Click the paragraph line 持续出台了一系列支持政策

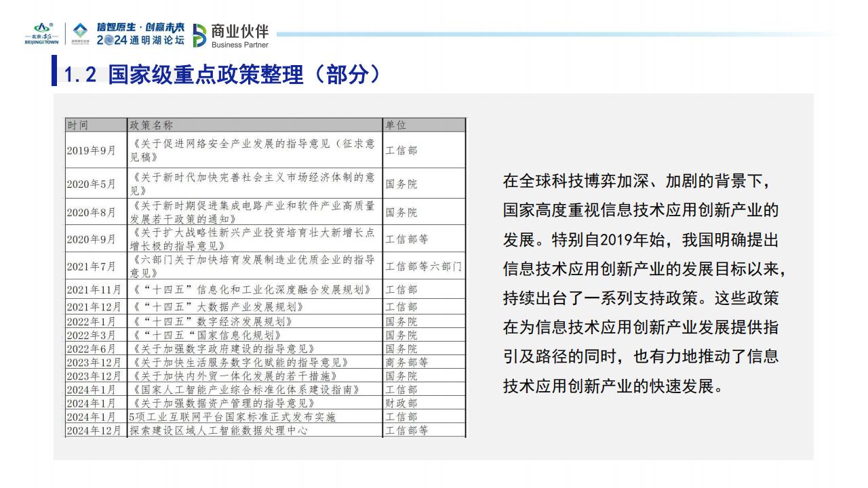[x=640, y=298]
